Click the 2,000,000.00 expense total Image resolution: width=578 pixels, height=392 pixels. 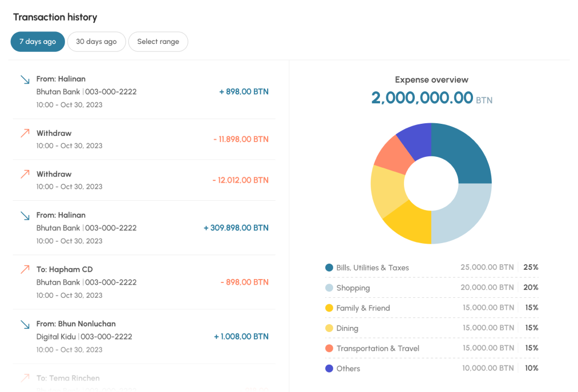[422, 98]
